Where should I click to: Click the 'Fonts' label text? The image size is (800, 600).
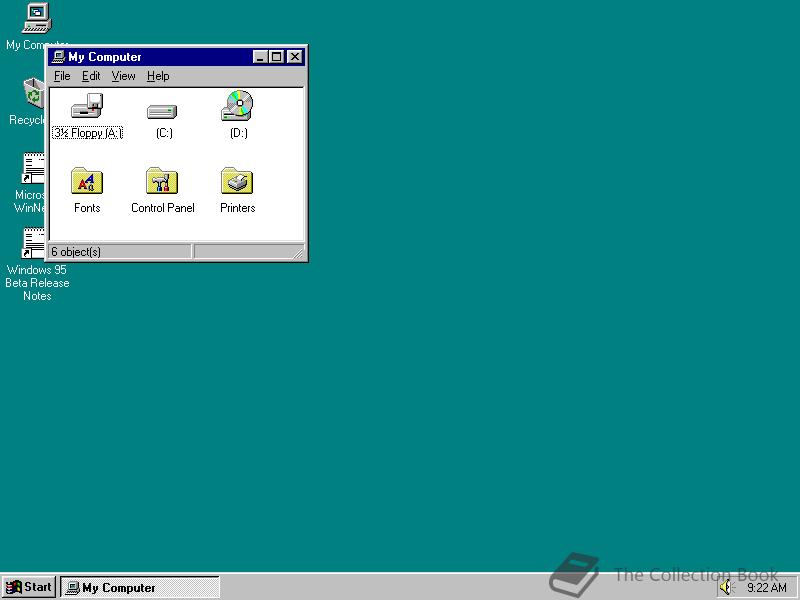click(x=87, y=208)
